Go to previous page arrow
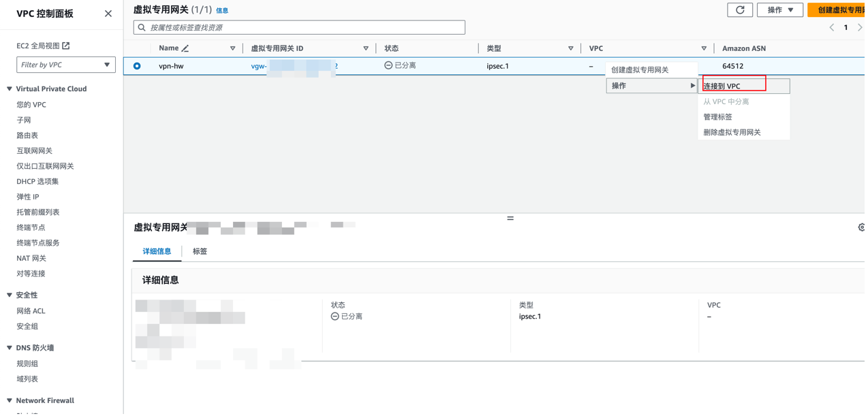This screenshot has height=416, width=868. (x=831, y=27)
